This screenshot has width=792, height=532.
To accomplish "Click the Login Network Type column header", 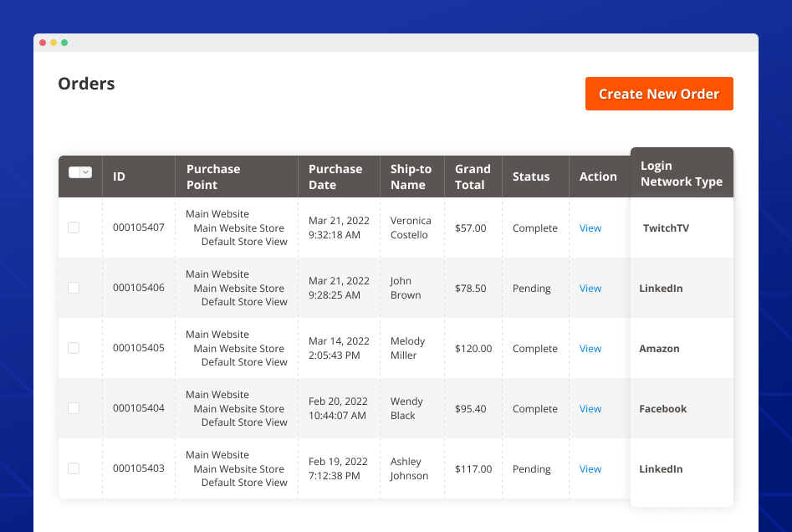I will 681,173.
